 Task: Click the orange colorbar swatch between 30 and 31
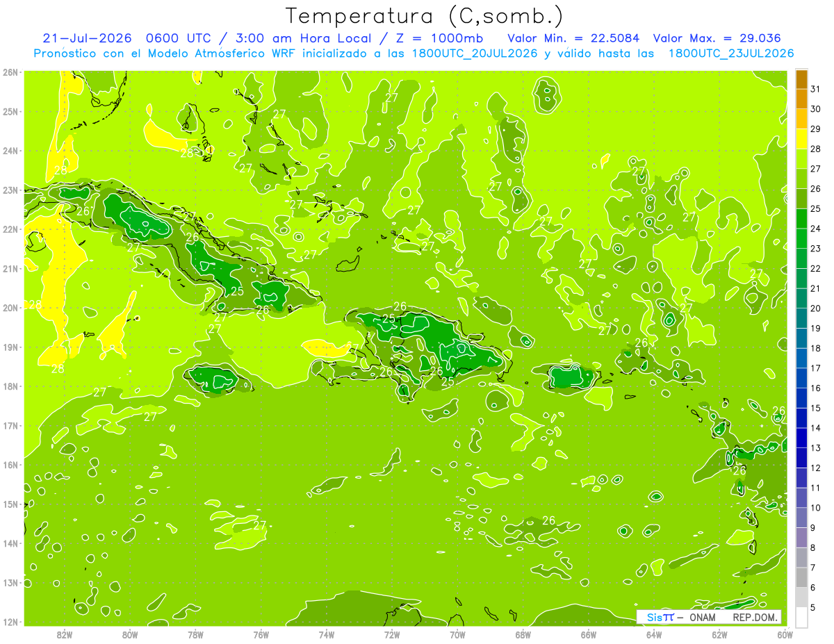click(x=801, y=99)
